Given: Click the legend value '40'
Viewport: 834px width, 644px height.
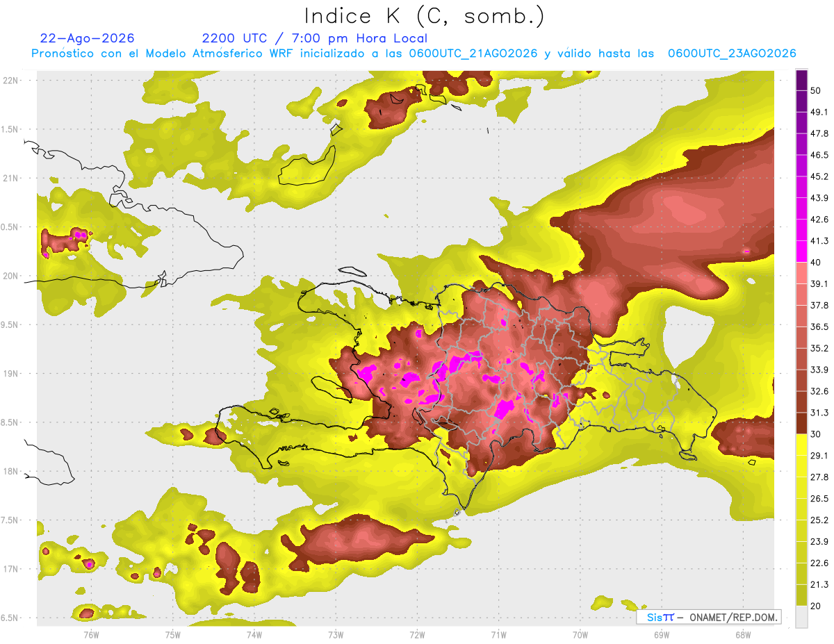Looking at the screenshot, I should [x=817, y=263].
